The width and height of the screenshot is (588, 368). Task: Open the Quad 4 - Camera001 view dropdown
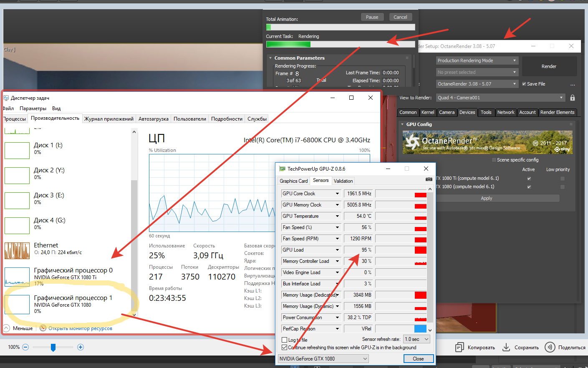point(500,98)
